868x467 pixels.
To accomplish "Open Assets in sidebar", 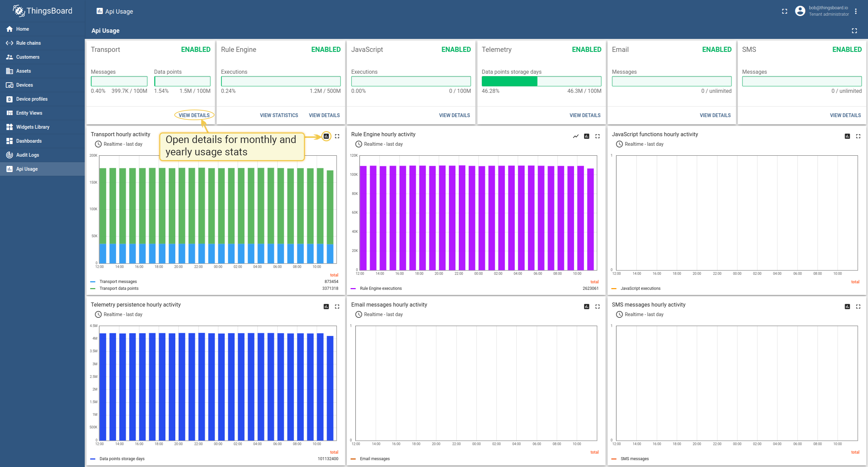I will coord(42,71).
